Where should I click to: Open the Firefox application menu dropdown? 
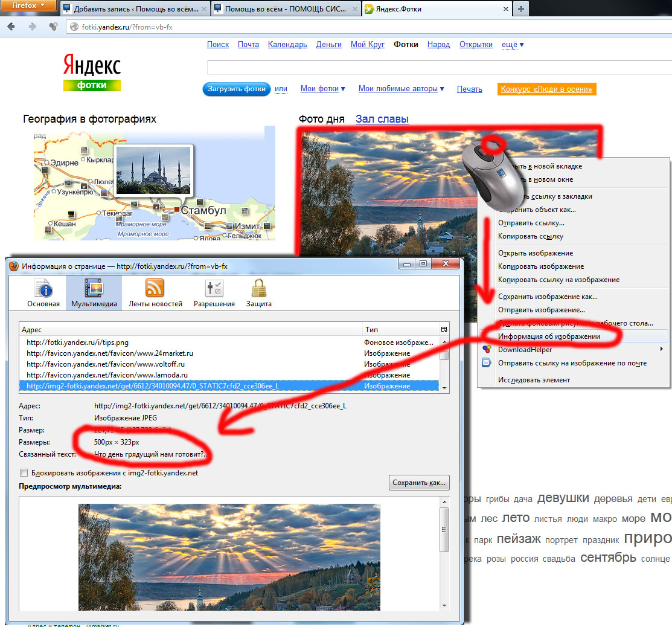[29, 7]
